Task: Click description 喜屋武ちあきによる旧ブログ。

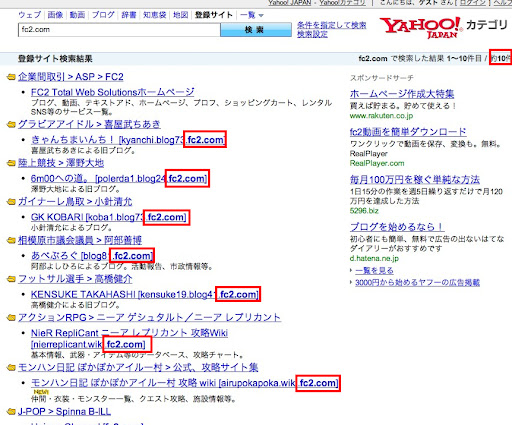Action: click(x=83, y=150)
